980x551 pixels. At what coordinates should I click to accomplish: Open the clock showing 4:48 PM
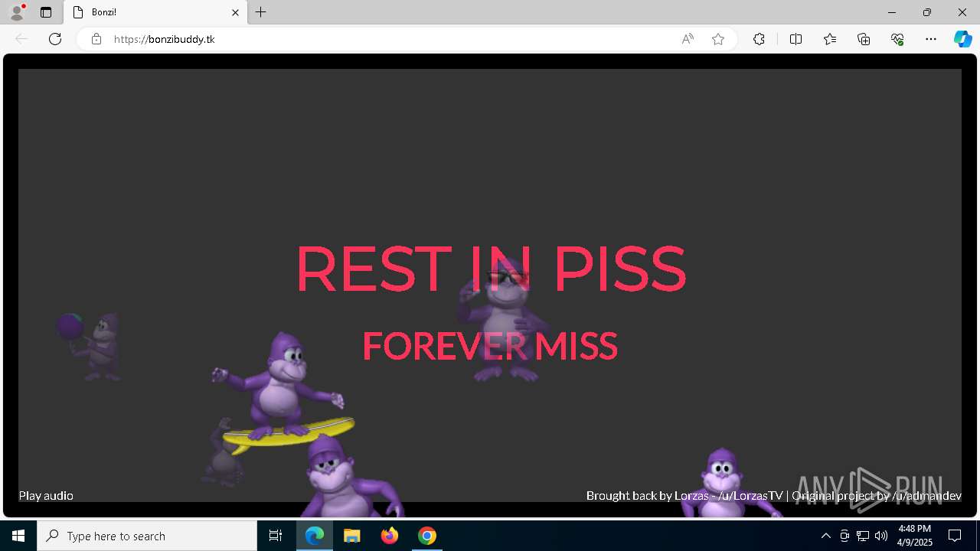(914, 536)
